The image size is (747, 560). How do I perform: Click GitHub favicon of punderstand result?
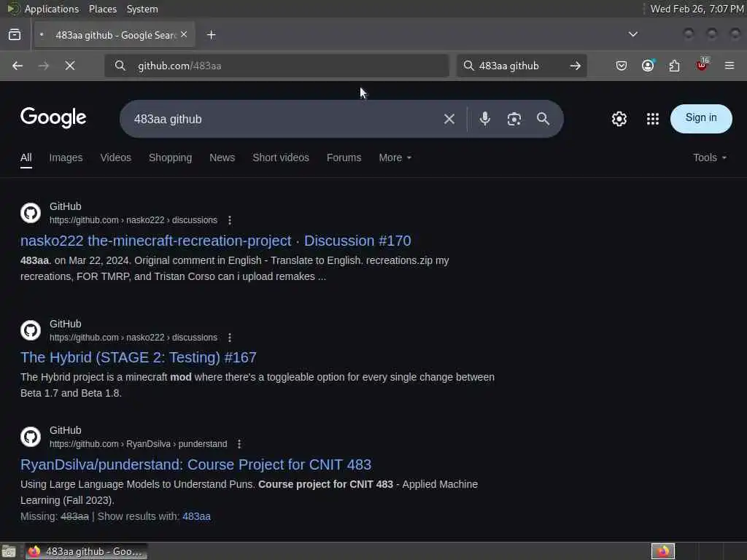tap(31, 437)
